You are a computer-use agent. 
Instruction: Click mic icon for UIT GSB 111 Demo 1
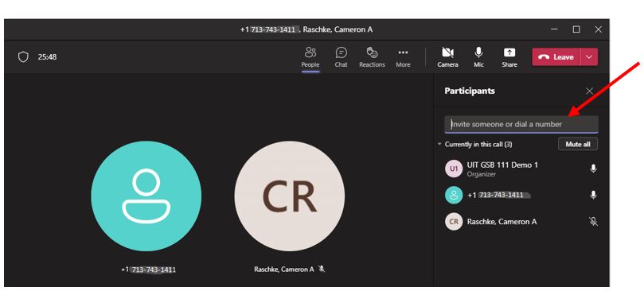point(593,169)
